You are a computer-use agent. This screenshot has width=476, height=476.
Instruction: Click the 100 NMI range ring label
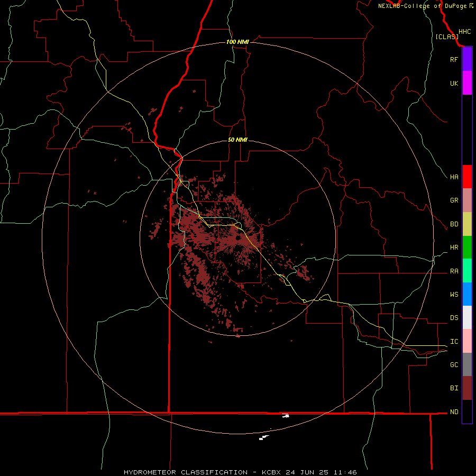[x=237, y=42]
